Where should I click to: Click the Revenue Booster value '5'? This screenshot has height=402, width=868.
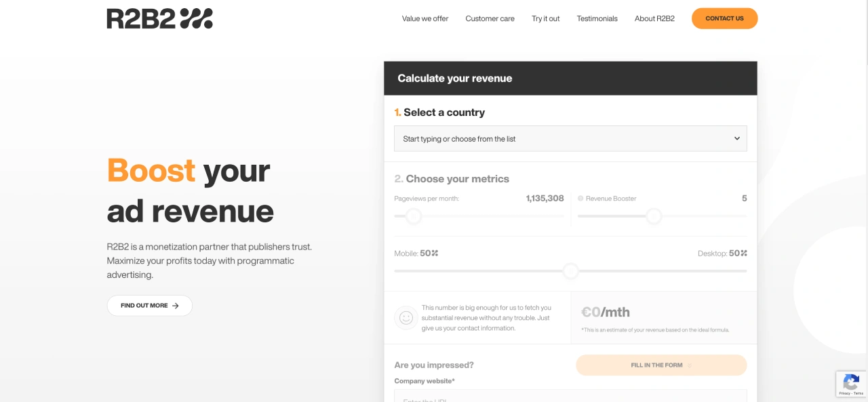(x=745, y=199)
